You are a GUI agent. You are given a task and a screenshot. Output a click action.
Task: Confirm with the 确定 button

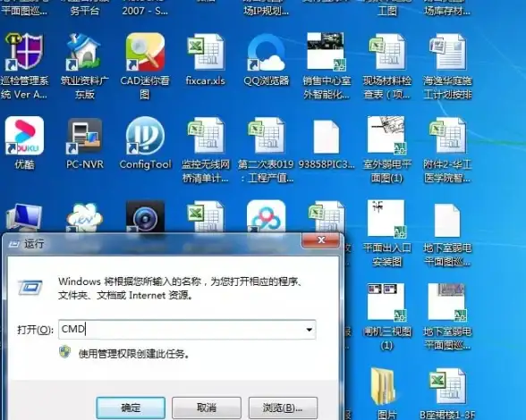tap(131, 407)
